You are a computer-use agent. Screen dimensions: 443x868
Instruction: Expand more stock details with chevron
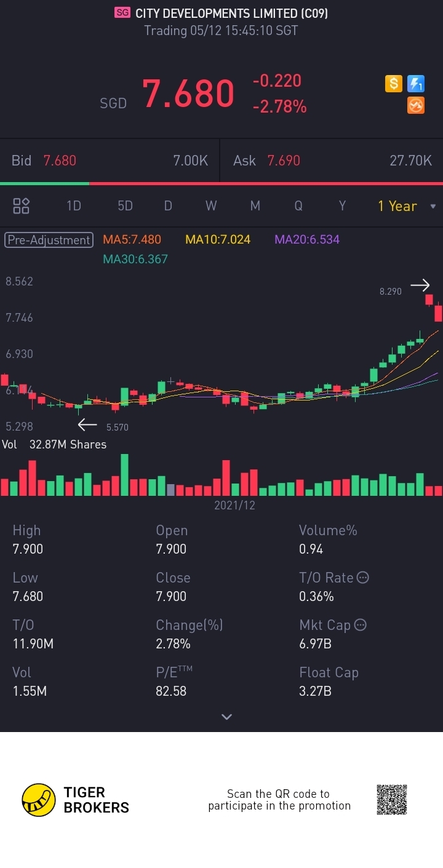click(x=226, y=717)
